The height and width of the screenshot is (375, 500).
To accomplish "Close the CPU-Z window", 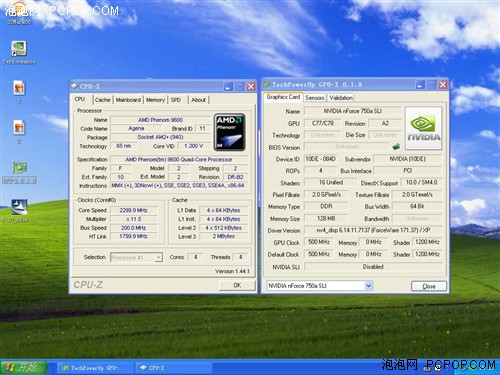I will pyautogui.click(x=251, y=87).
